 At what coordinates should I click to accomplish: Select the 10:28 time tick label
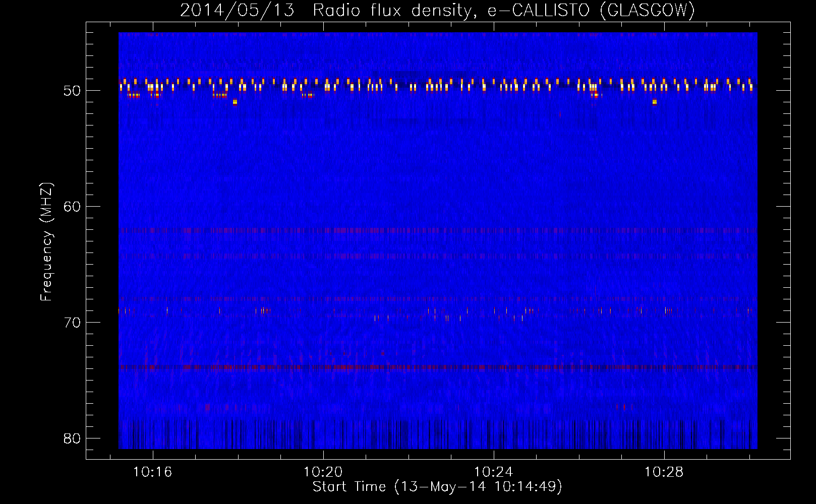[x=664, y=472]
